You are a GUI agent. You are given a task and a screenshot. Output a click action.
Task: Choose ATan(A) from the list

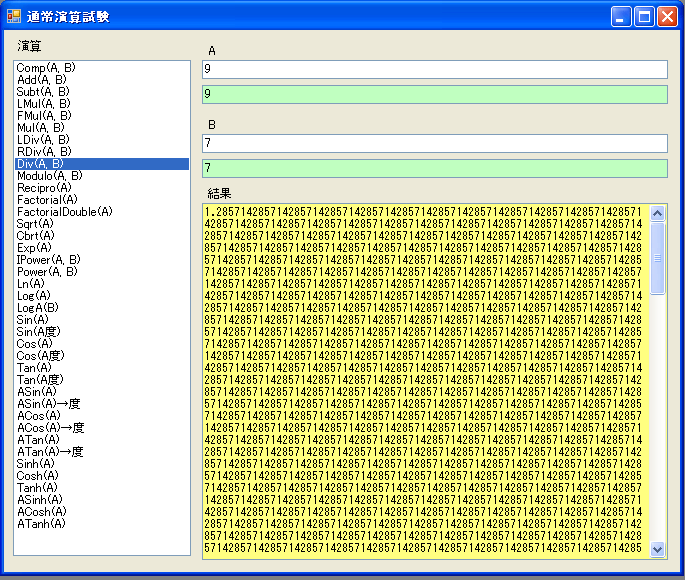[102, 440]
